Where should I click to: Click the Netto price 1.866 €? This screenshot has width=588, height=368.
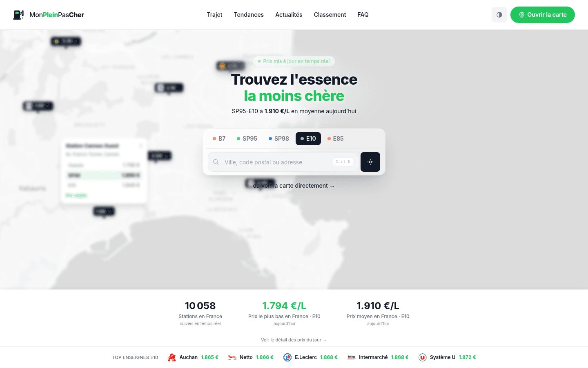point(265,357)
